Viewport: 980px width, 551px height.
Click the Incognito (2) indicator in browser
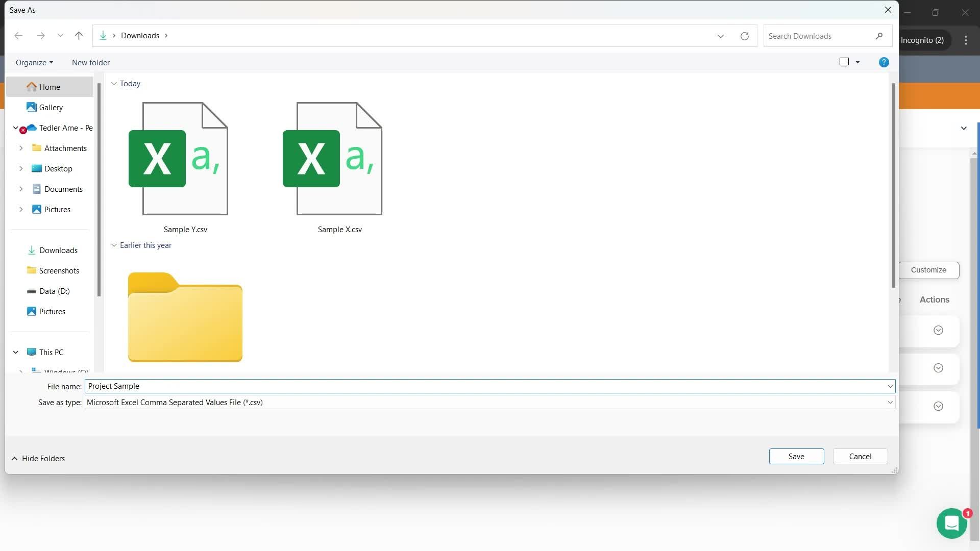point(922,40)
